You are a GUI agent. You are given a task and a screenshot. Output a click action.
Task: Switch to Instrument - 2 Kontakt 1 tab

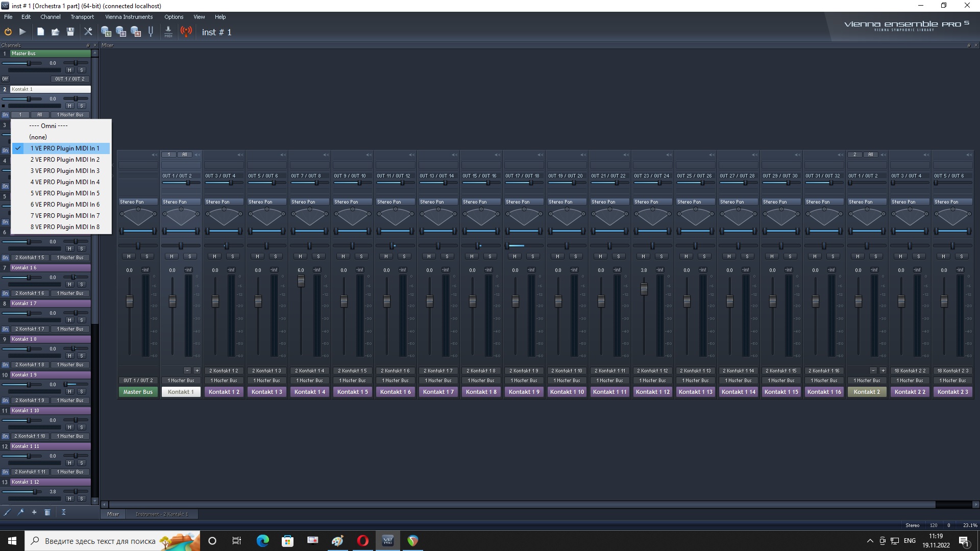click(162, 514)
